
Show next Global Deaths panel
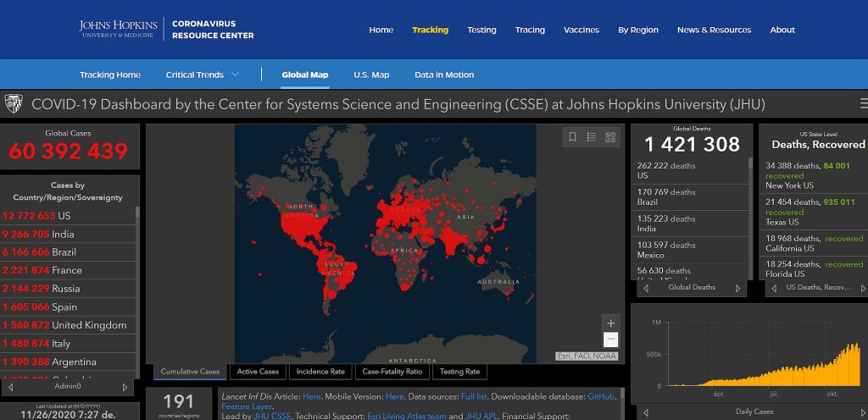coord(737,288)
